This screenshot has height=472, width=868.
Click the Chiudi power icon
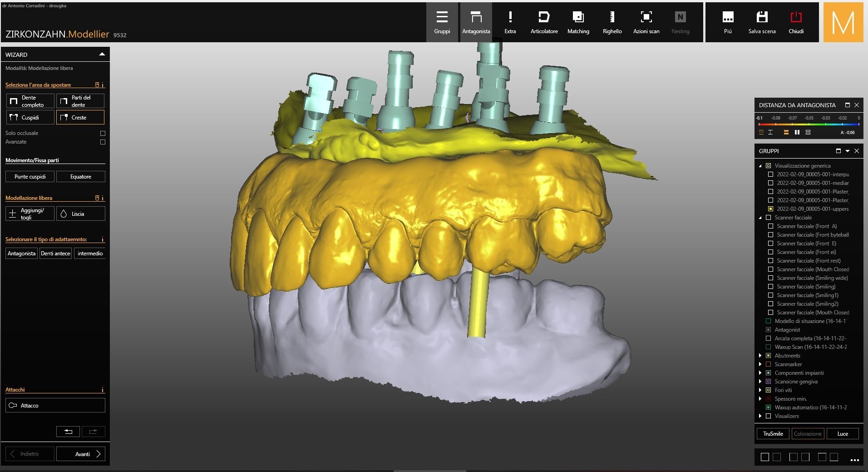pos(796,22)
